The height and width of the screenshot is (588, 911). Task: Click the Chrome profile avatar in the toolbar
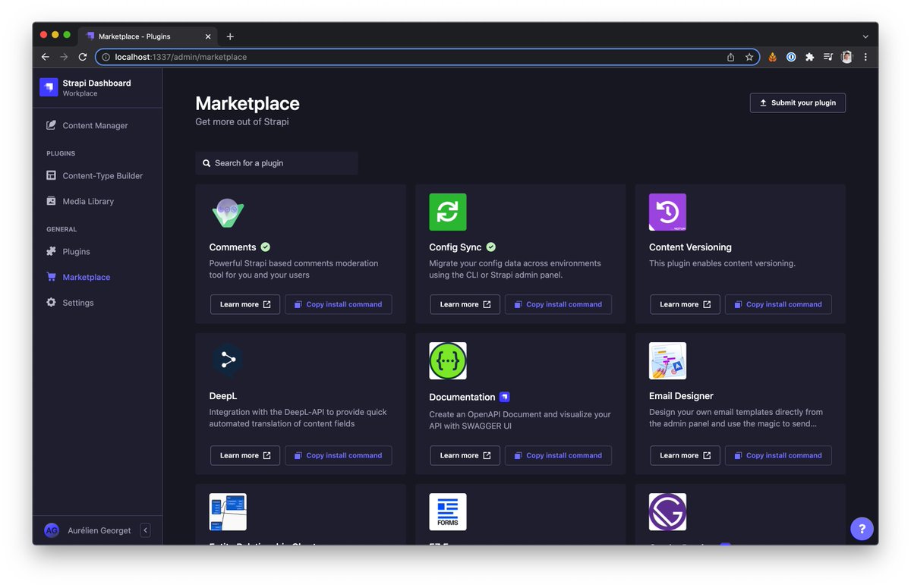[x=846, y=57]
